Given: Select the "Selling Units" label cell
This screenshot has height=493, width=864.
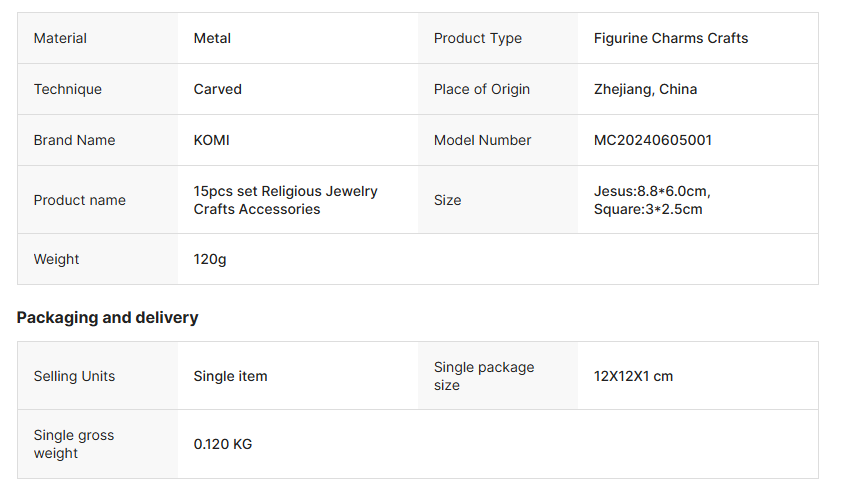Looking at the screenshot, I should coord(75,376).
